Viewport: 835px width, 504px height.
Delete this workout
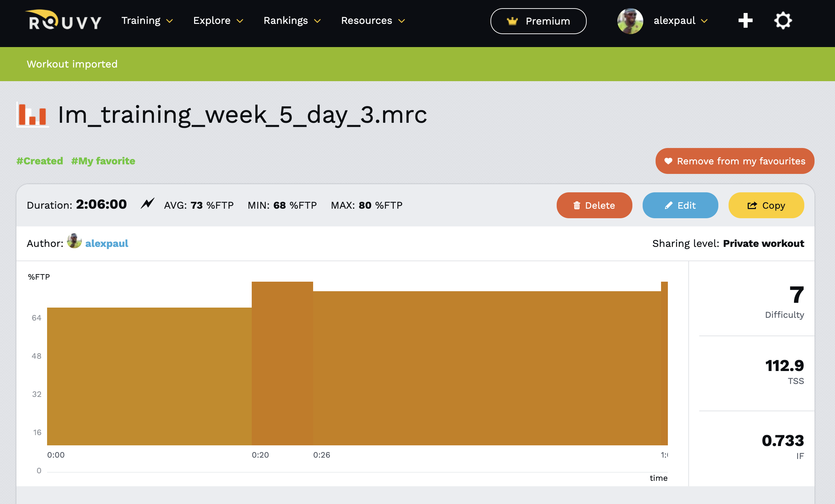(594, 205)
